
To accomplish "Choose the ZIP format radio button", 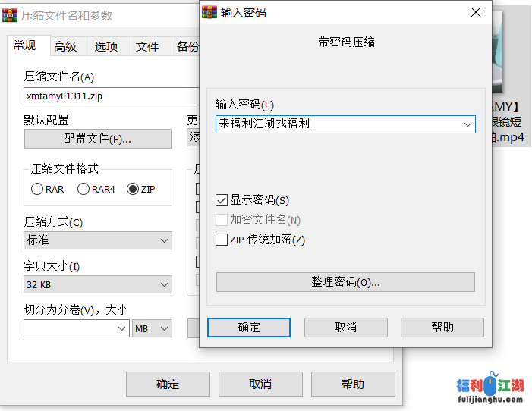I will 134,189.
